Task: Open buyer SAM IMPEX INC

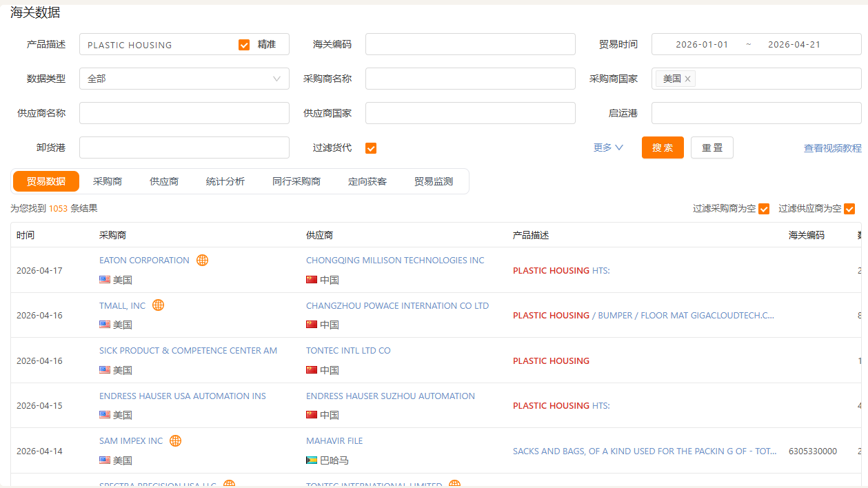Action: (131, 440)
